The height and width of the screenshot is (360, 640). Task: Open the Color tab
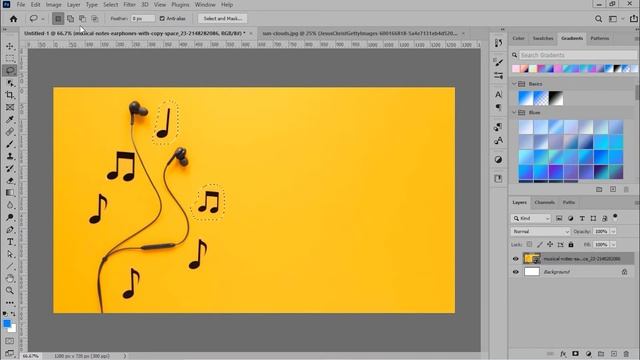click(518, 38)
